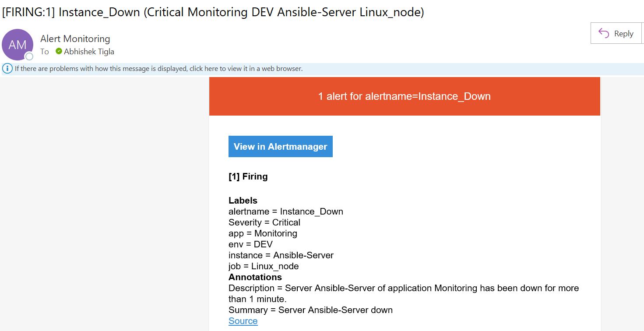Viewport: 644px width, 331px height.
Task: Click the green presence badge next to Abhishek Tigla
Action: pos(58,51)
